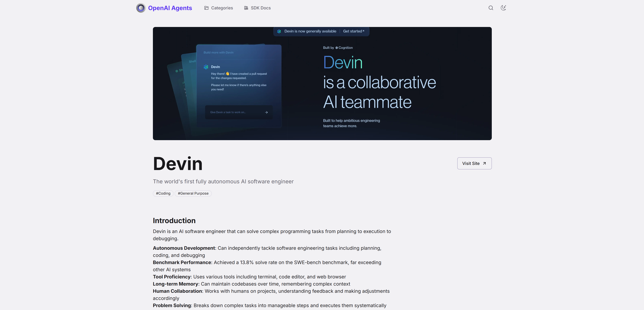Click the 'Benchmark Performance' bold text
This screenshot has width=644, height=310.
[182, 262]
